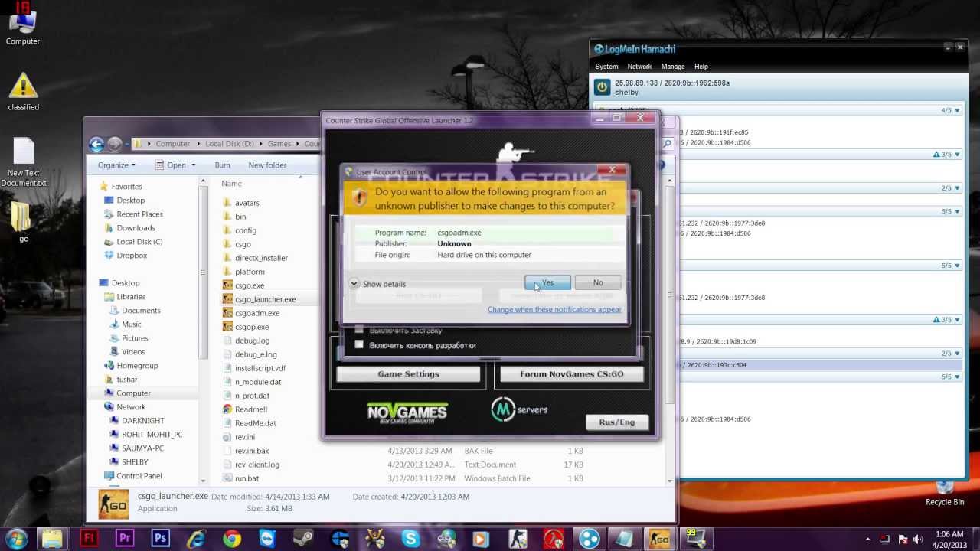Viewport: 980px width, 551px height.
Task: Select the run.bat file
Action: [247, 478]
